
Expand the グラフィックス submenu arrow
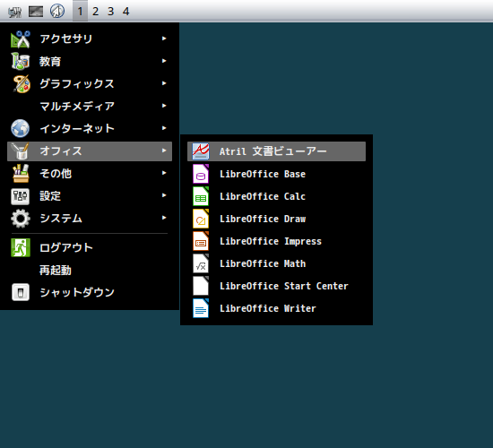point(164,83)
